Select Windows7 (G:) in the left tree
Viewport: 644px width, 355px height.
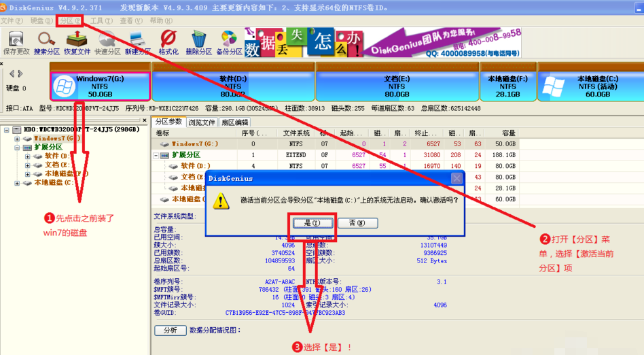pyautogui.click(x=57, y=139)
